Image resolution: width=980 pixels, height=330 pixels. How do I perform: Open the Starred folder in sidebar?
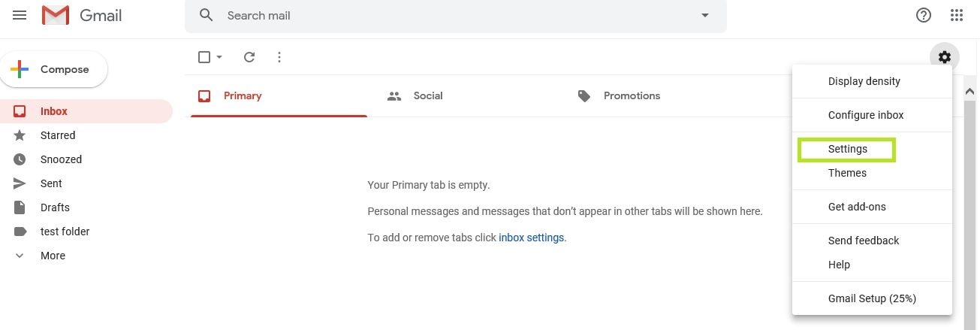58,135
